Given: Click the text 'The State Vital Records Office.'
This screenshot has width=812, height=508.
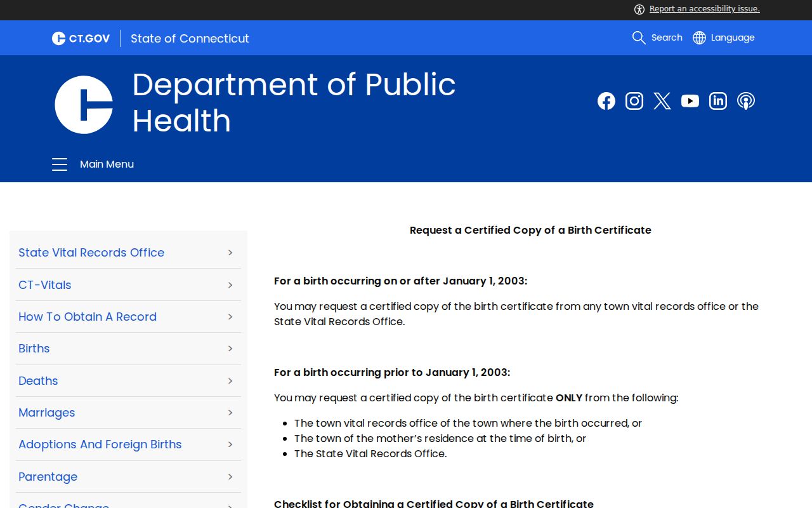Looking at the screenshot, I should 370,453.
